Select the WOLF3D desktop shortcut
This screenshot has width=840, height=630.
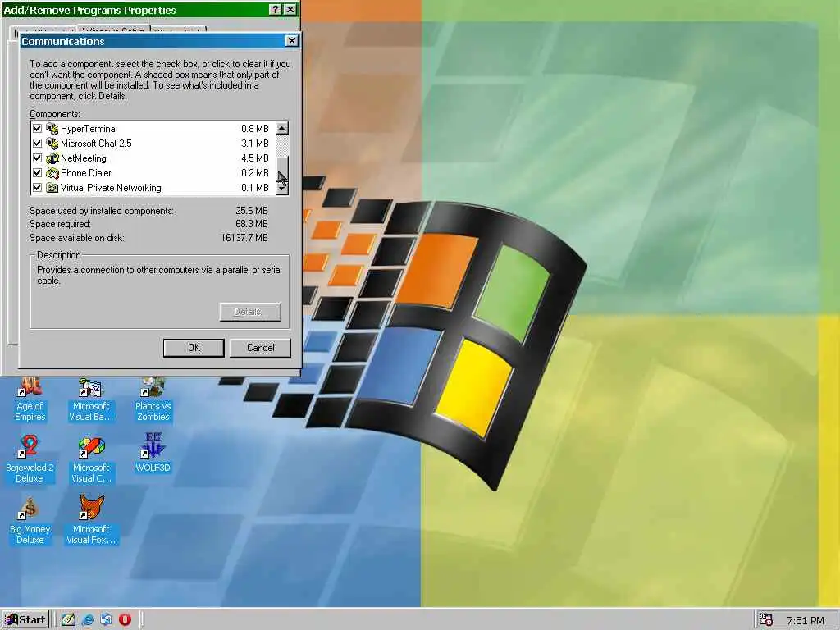point(153,454)
